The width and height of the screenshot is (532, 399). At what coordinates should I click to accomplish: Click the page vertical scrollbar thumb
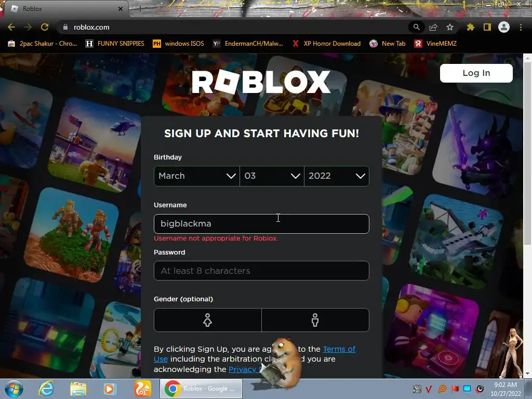coord(527,153)
